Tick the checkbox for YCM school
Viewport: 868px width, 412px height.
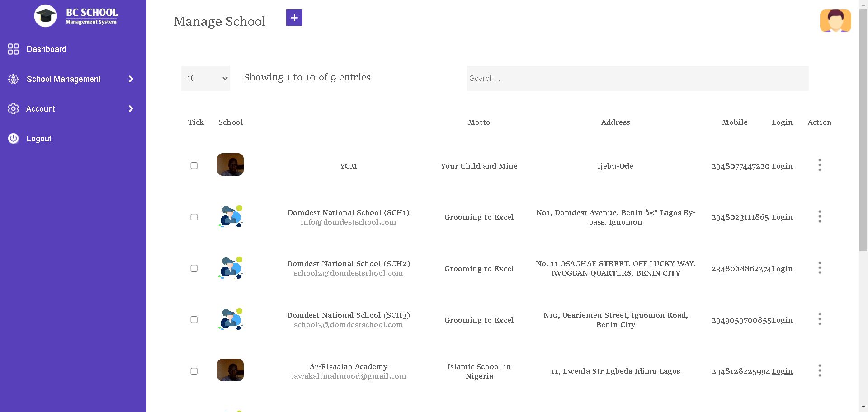click(x=194, y=166)
